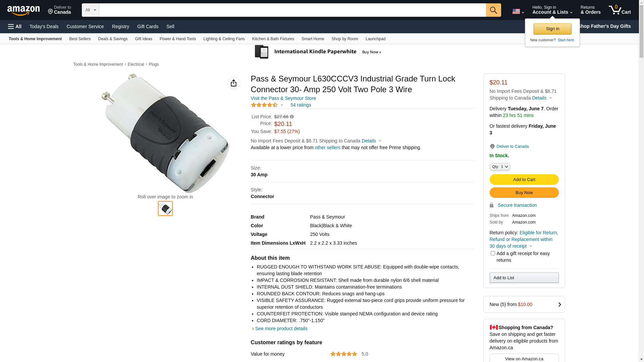Open Today's Deals menu item

point(44,26)
